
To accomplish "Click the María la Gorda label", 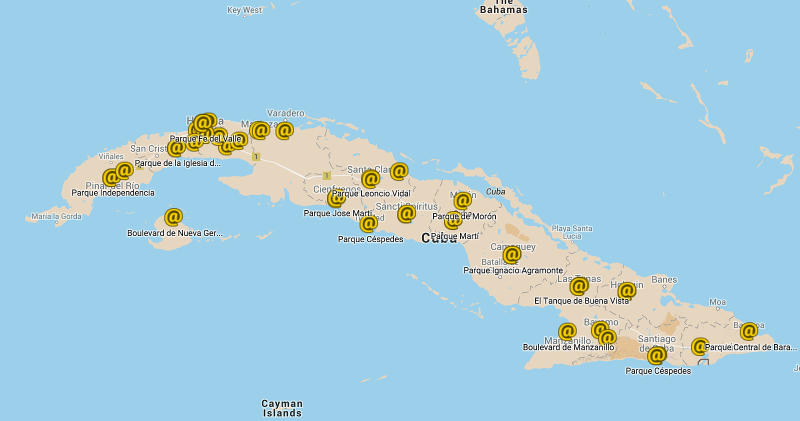I will (x=56, y=216).
